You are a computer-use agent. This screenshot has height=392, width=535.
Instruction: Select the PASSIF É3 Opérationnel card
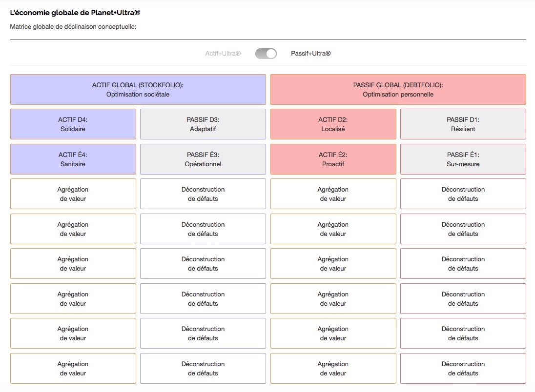[203, 159]
